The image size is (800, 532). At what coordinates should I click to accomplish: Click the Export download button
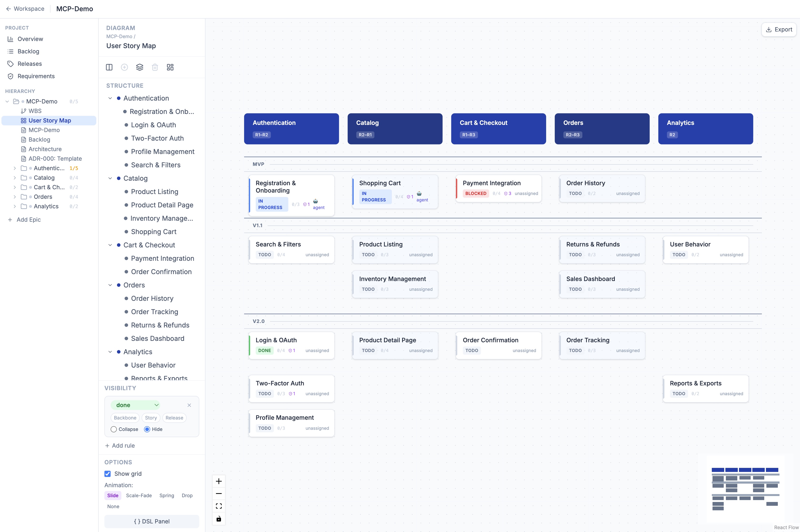click(x=779, y=30)
